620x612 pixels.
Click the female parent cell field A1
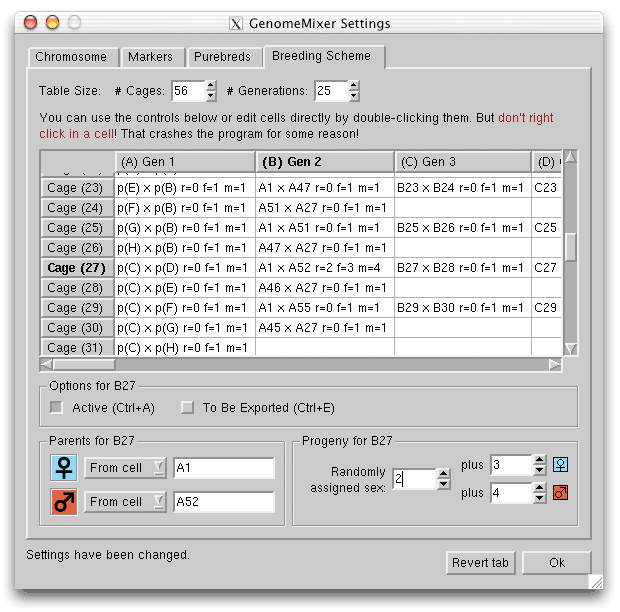(x=224, y=468)
